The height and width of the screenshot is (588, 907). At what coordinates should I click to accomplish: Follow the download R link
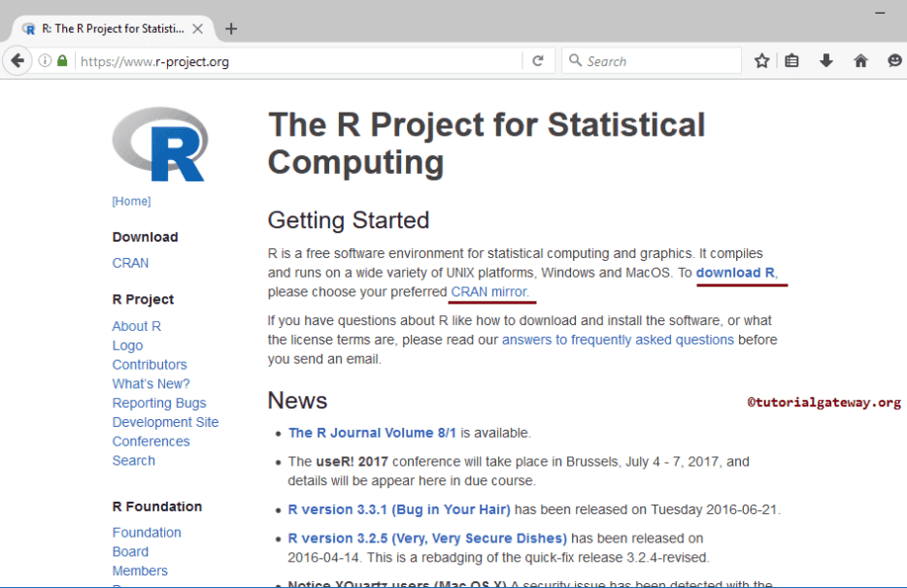(736, 273)
